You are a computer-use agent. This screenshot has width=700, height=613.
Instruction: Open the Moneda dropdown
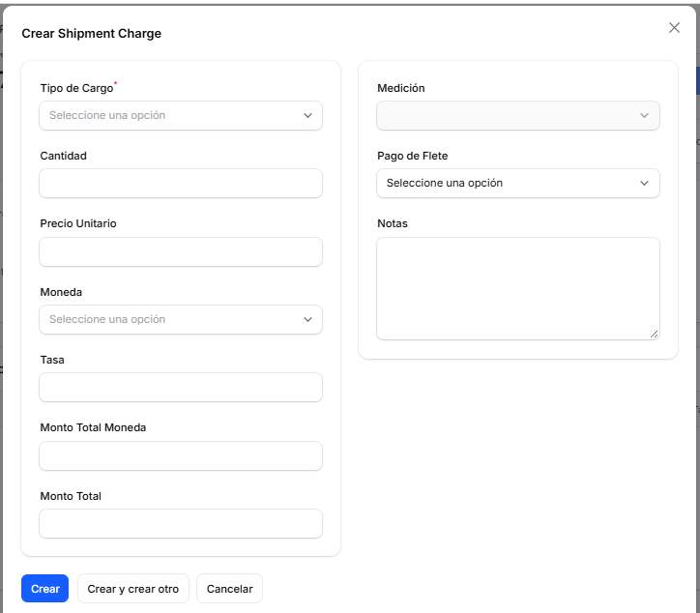181,320
